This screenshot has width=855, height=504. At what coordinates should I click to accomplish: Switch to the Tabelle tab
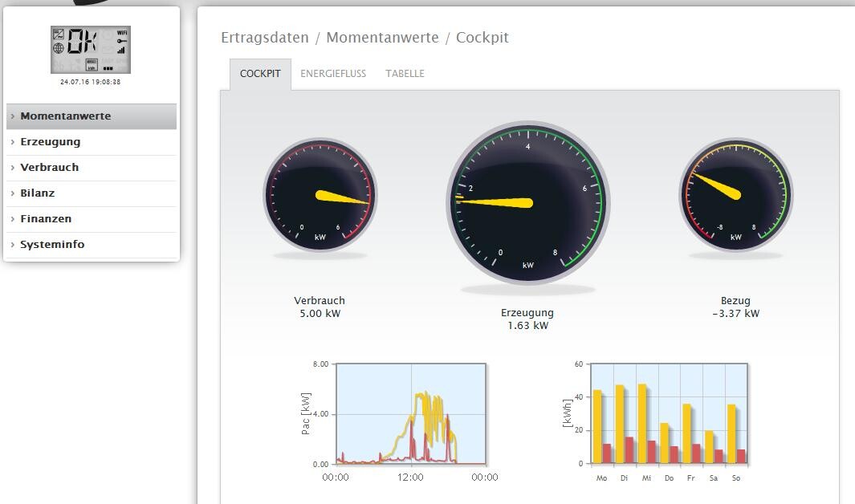(x=405, y=74)
